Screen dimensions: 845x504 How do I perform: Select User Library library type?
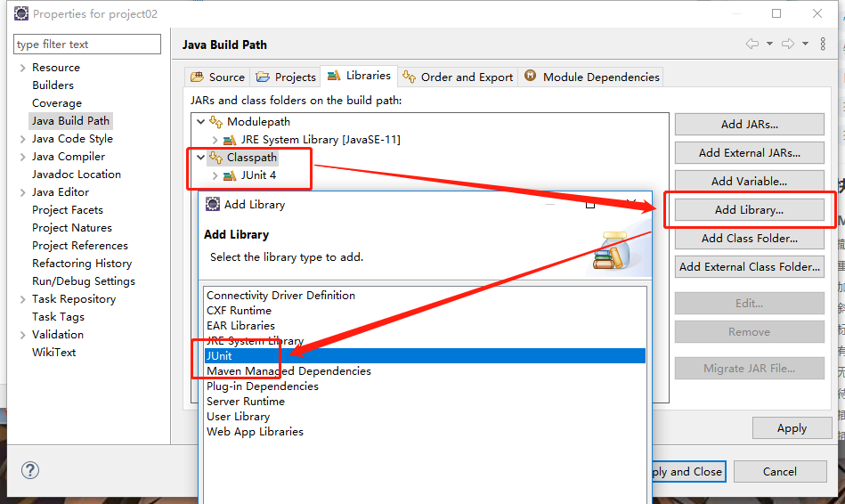(426, 416)
